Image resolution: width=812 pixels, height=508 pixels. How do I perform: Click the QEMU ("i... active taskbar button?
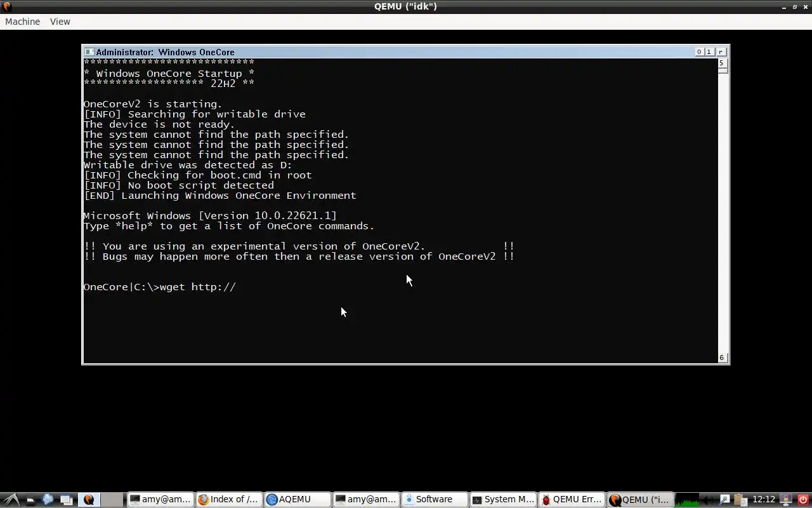pos(640,500)
